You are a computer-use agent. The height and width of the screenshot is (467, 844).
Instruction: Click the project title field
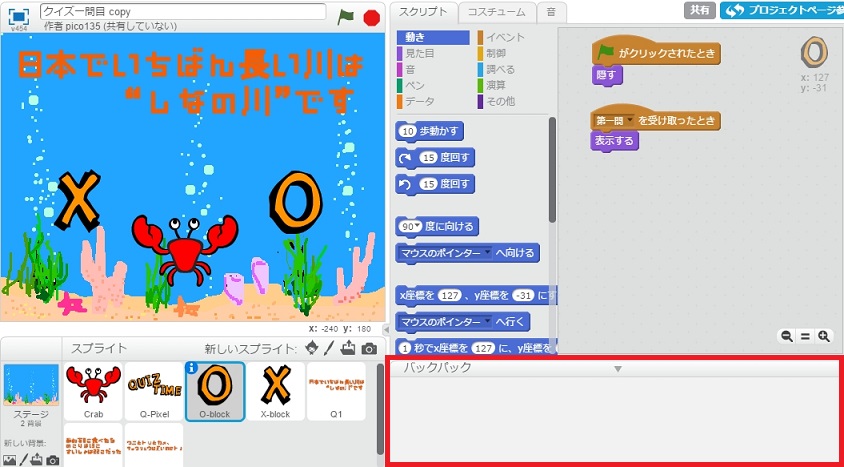click(x=183, y=11)
